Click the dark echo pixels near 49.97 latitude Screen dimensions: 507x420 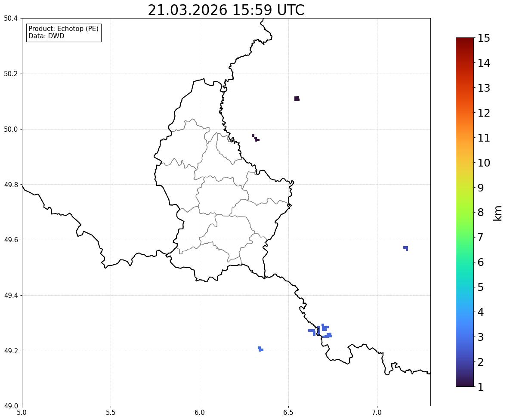pyautogui.click(x=256, y=139)
